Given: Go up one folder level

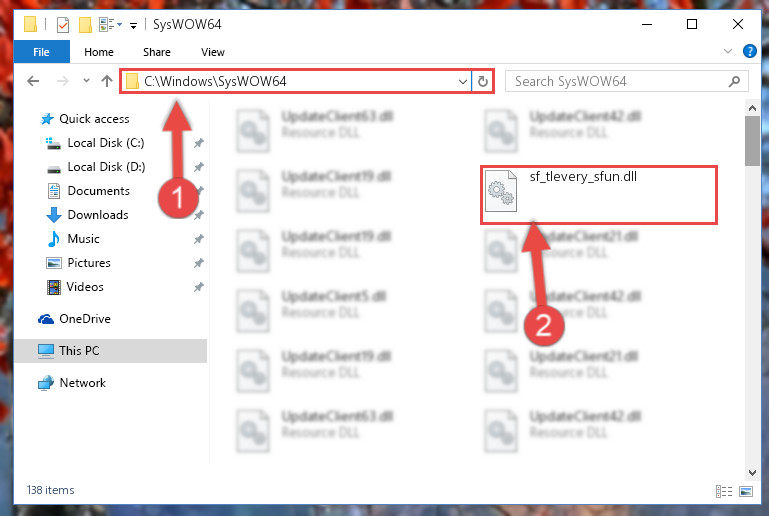Looking at the screenshot, I should [106, 81].
